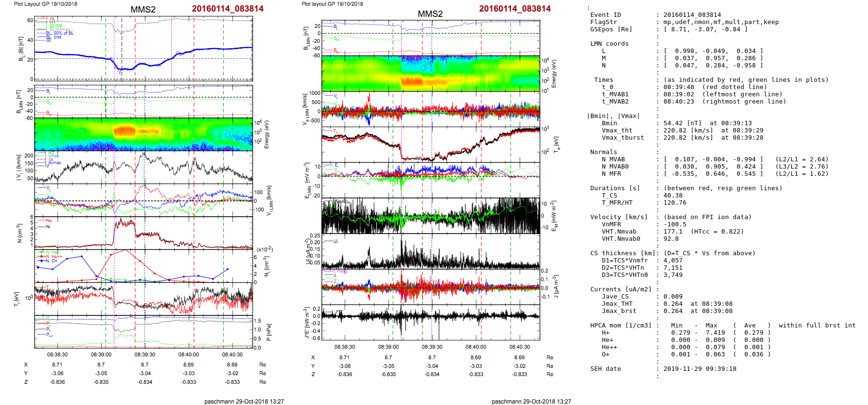Click the 08:39:00 time tick under left plot

point(101,354)
